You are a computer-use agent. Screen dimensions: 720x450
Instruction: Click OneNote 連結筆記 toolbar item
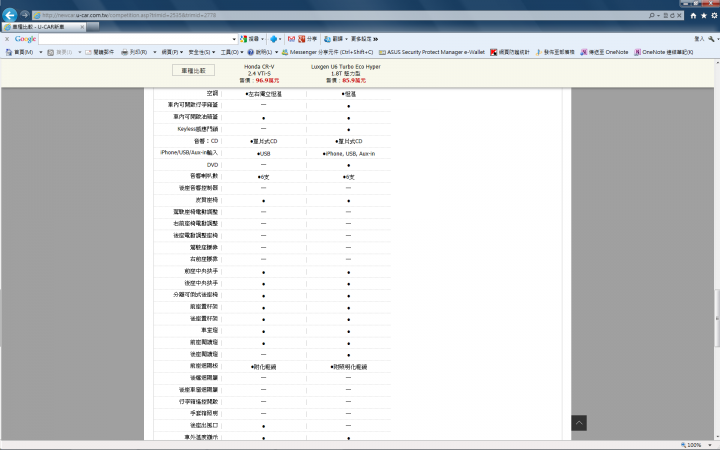click(664, 52)
